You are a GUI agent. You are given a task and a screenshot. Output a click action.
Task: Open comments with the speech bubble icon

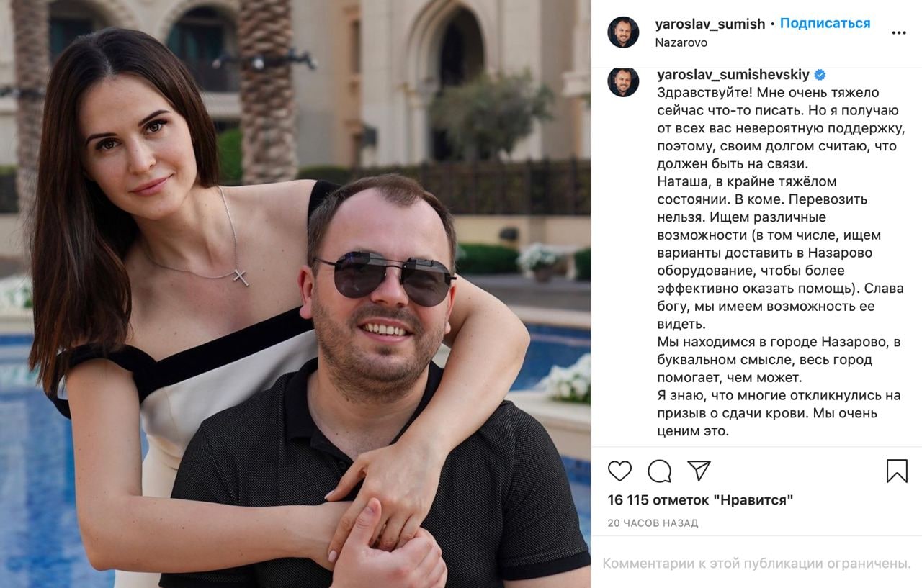pyautogui.click(x=659, y=471)
